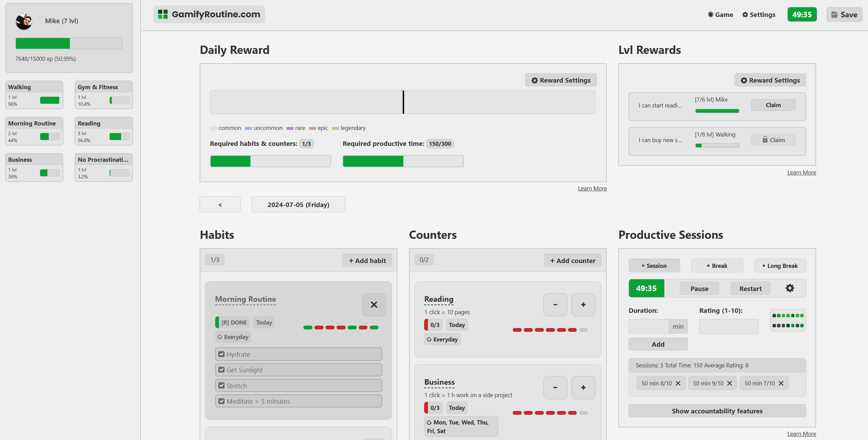868x440 pixels.
Task: Click the GamifyRoutine.com logo icon
Action: (163, 14)
